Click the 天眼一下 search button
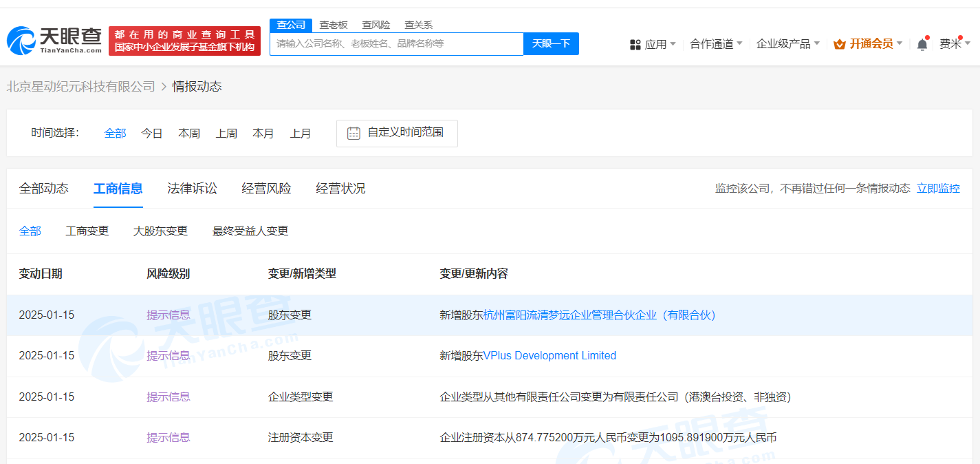This screenshot has width=980, height=464. [x=552, y=43]
